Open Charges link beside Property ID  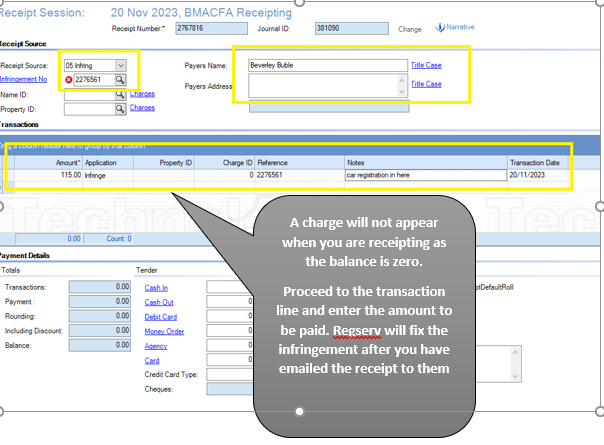tap(142, 108)
